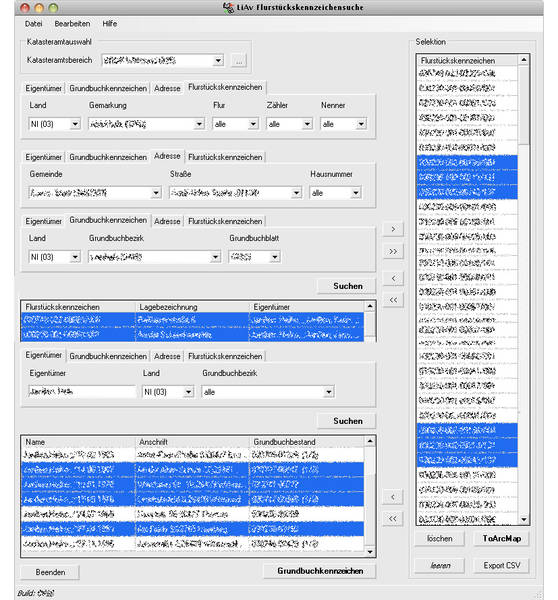This screenshot has width=558, height=600.
Task: Click the ToArcMap button
Action: point(501,539)
